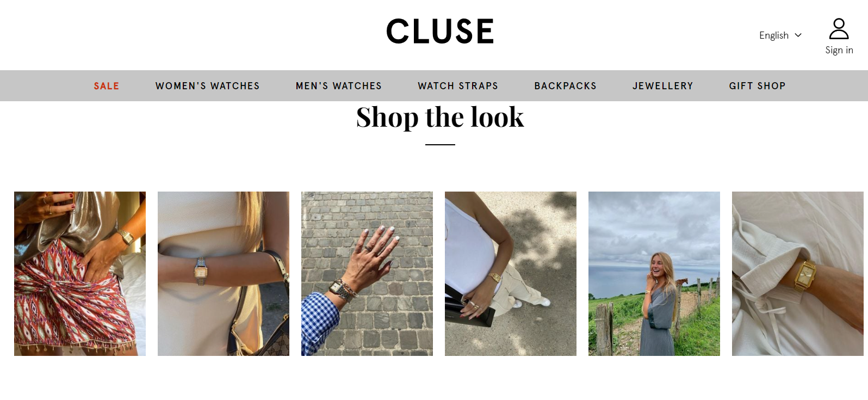Screen dimensions: 868x400
Task: Click the divider under Shop the look
Action: [440, 145]
